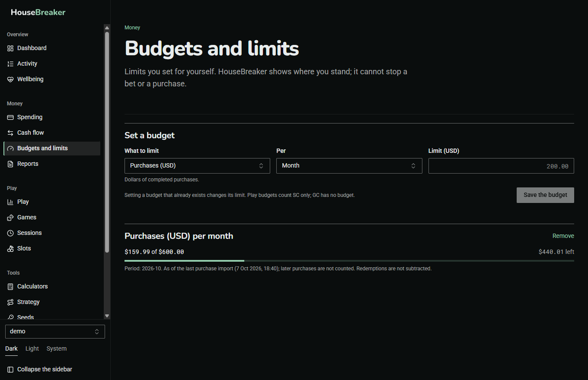Remove the Purchases per month budget
Screen dimensions: 588x380
(563, 236)
